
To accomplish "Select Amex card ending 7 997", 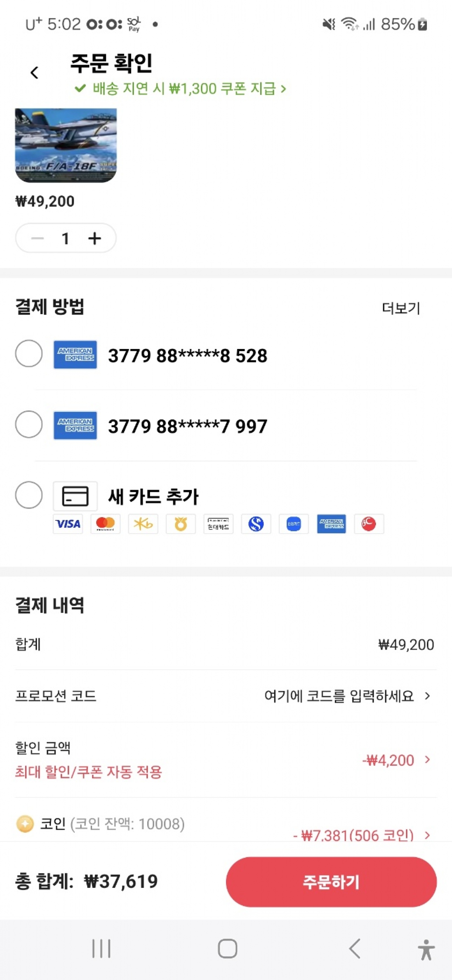I will 29,424.
